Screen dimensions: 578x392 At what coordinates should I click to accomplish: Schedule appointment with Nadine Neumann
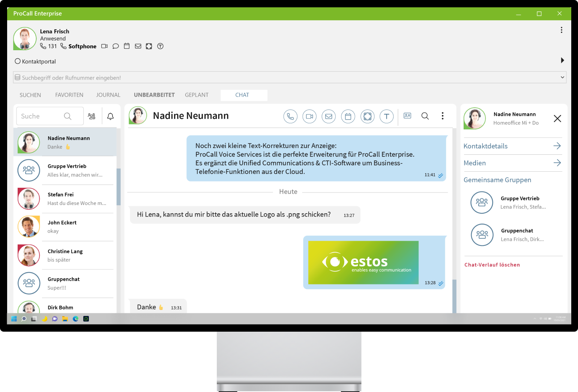(x=348, y=116)
